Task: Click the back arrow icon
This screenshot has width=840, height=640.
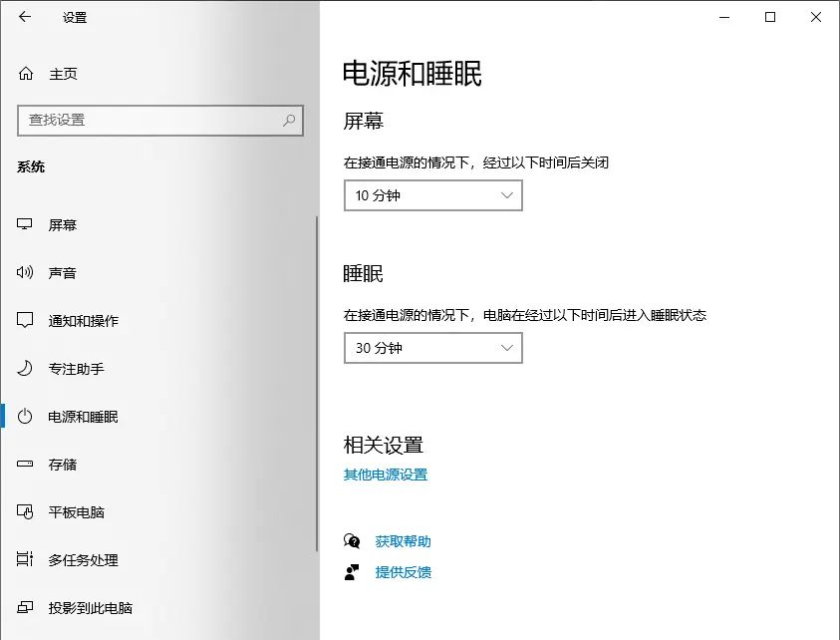Action: [25, 17]
